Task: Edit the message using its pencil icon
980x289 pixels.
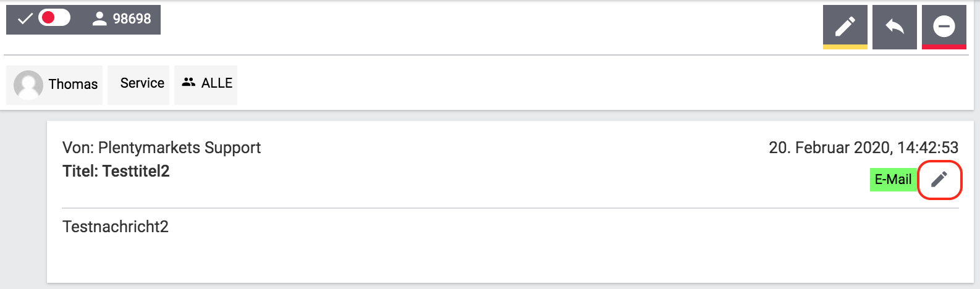Action: click(x=939, y=180)
